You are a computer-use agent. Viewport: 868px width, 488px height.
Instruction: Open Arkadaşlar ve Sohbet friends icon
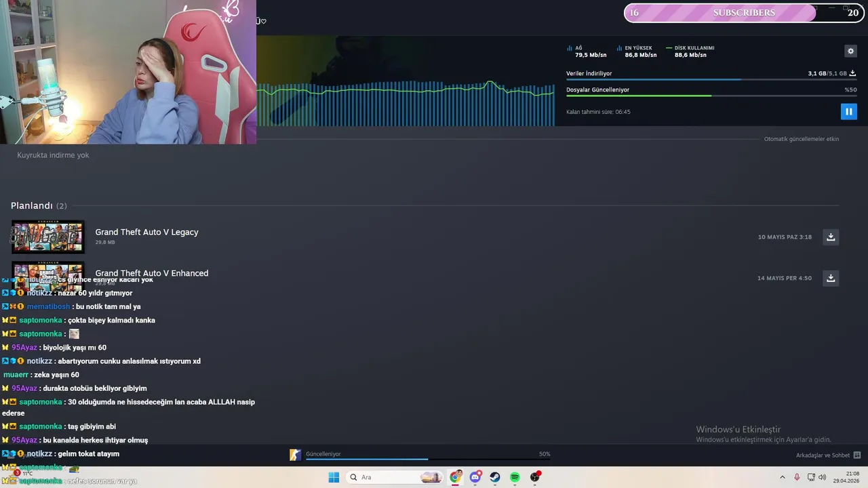coord(857,455)
